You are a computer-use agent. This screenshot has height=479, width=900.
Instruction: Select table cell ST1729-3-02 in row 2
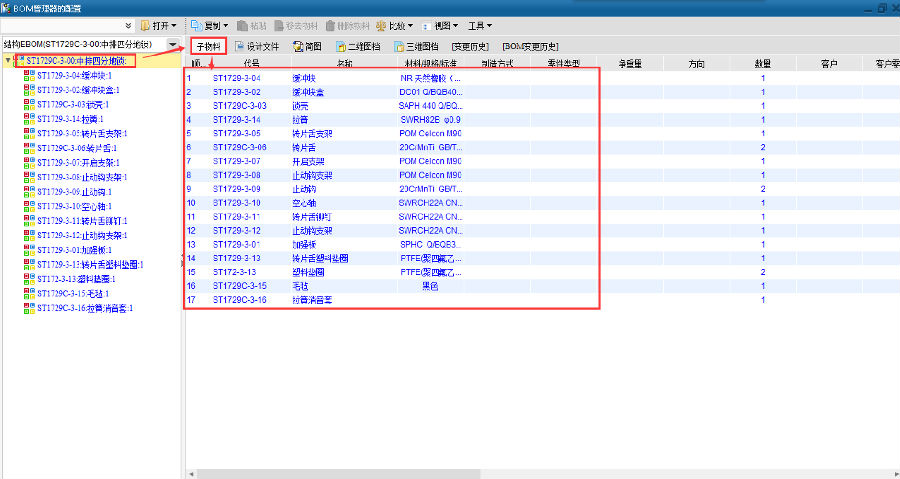(x=236, y=92)
